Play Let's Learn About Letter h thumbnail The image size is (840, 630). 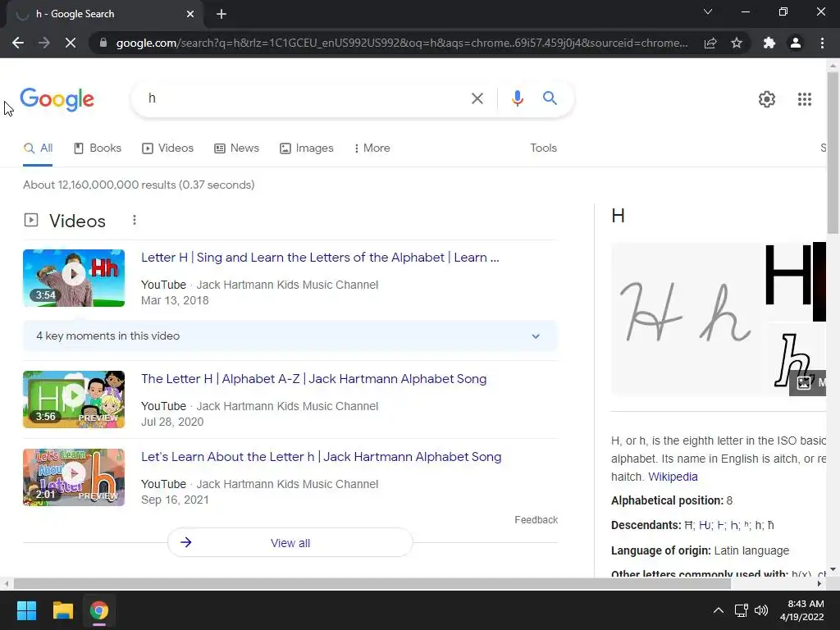click(74, 477)
